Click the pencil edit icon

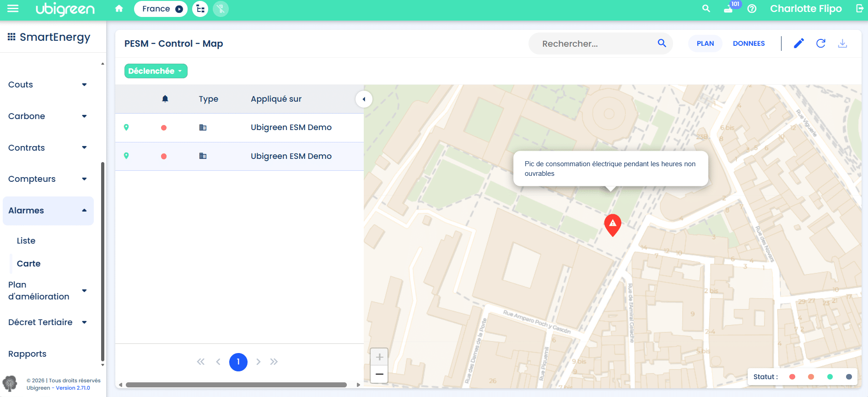pos(799,44)
